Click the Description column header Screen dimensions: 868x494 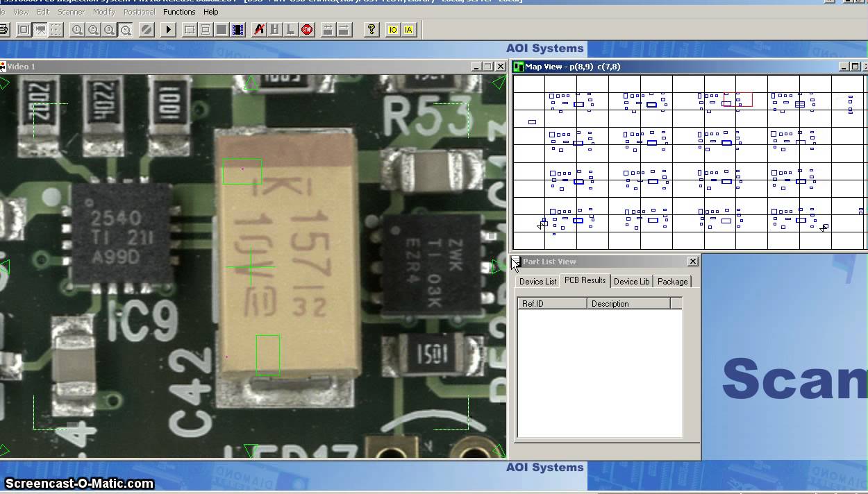pos(628,303)
